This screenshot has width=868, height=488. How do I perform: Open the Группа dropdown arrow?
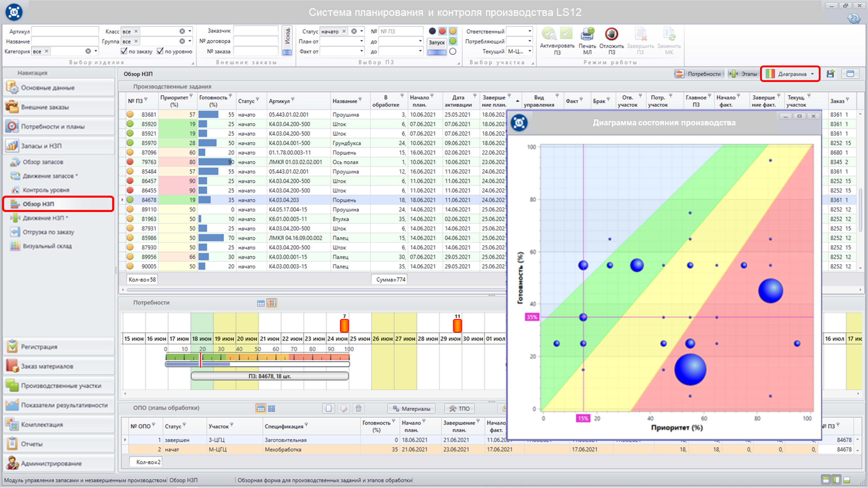pyautogui.click(x=190, y=41)
